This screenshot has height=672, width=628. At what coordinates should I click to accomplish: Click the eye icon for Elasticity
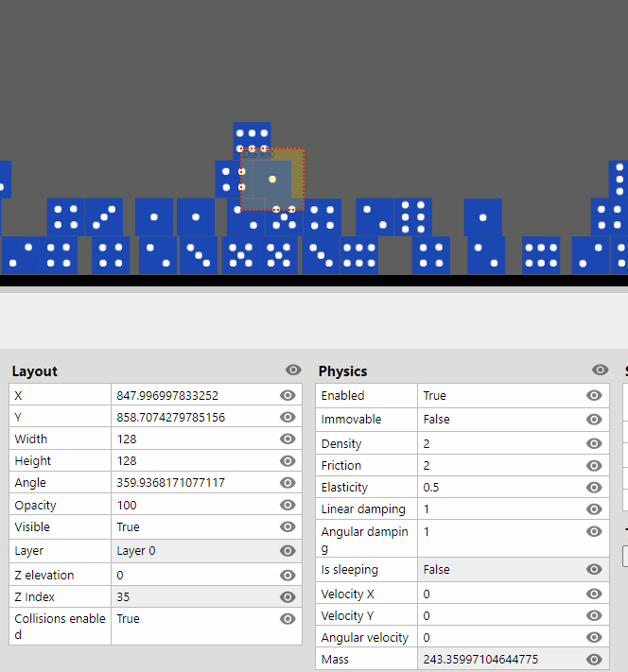pyautogui.click(x=594, y=488)
